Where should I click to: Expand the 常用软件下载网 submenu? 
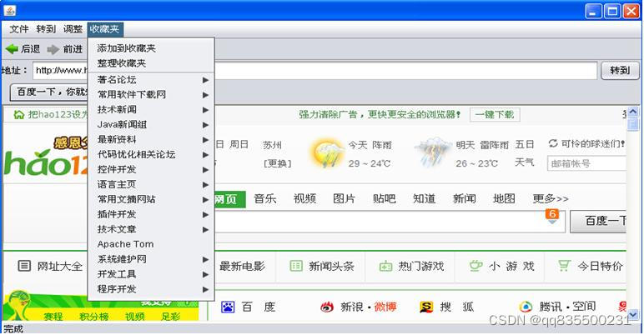[151, 94]
